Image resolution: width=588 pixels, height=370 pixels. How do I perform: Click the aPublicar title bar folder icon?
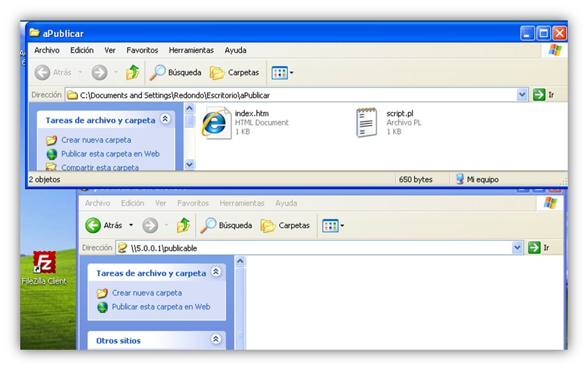pyautogui.click(x=35, y=33)
